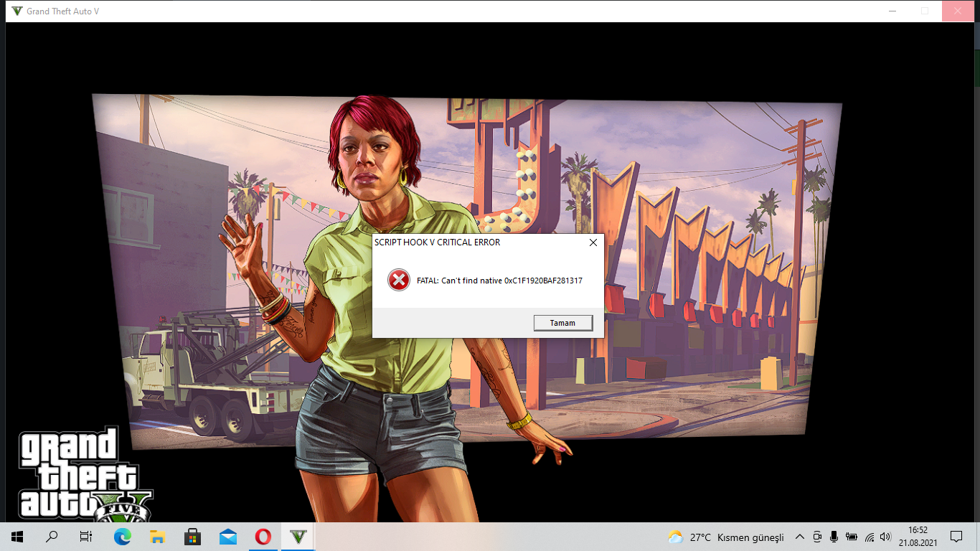Click the GTA V logo in window title bar
Image resolution: width=980 pixels, height=551 pixels.
pyautogui.click(x=17, y=11)
